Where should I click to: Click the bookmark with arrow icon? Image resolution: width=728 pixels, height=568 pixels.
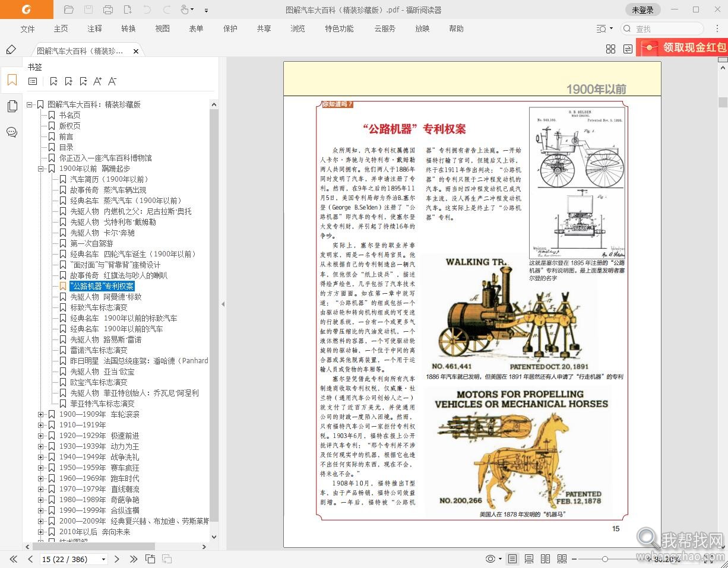coord(83,81)
